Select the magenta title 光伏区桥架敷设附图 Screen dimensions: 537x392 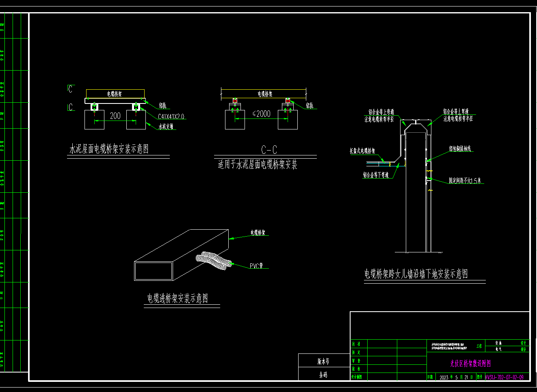click(x=470, y=364)
